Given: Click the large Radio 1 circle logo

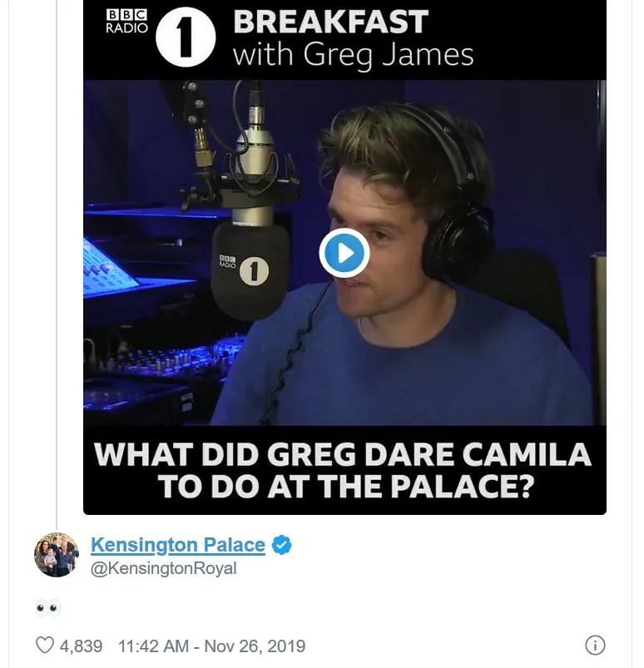Looking at the screenshot, I should pyautogui.click(x=186, y=36).
